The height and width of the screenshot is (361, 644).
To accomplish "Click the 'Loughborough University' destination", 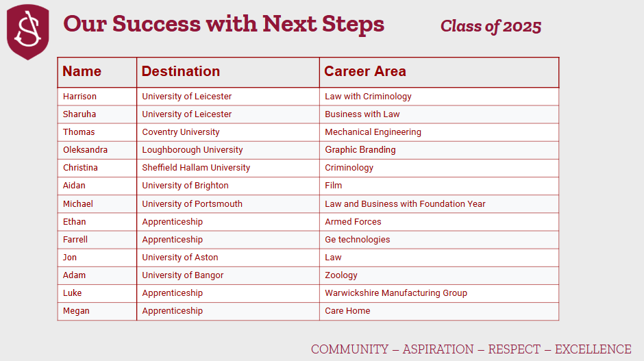I will (193, 150).
